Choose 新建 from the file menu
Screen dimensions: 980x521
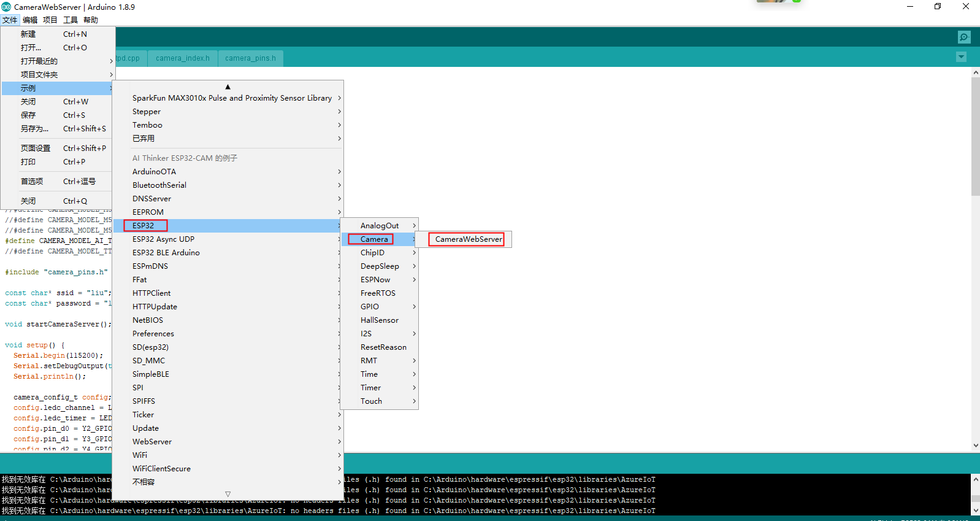pyautogui.click(x=58, y=34)
